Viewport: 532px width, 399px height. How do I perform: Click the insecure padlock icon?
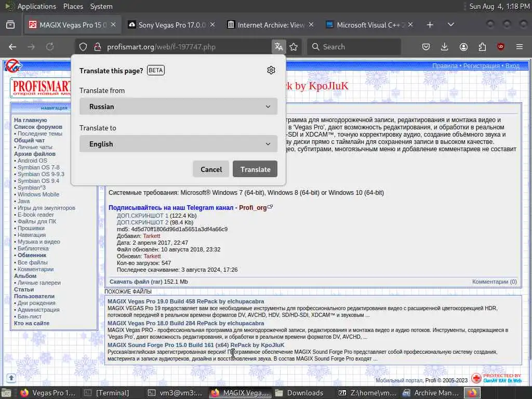click(x=97, y=47)
